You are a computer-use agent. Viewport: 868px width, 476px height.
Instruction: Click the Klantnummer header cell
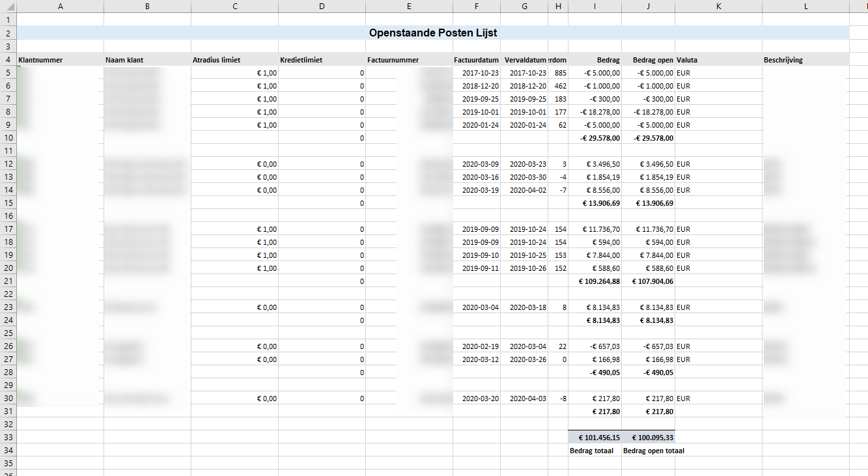tap(61, 59)
